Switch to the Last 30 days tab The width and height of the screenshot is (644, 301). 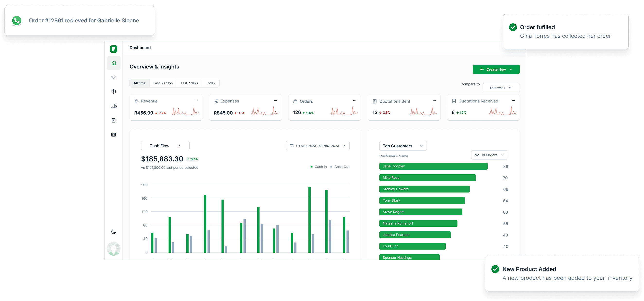163,83
